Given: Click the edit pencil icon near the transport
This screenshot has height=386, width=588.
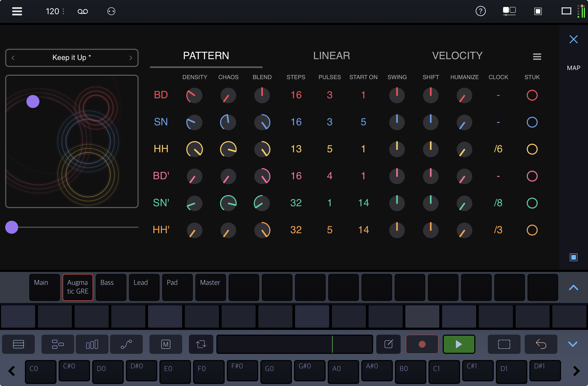Looking at the screenshot, I should [x=388, y=344].
